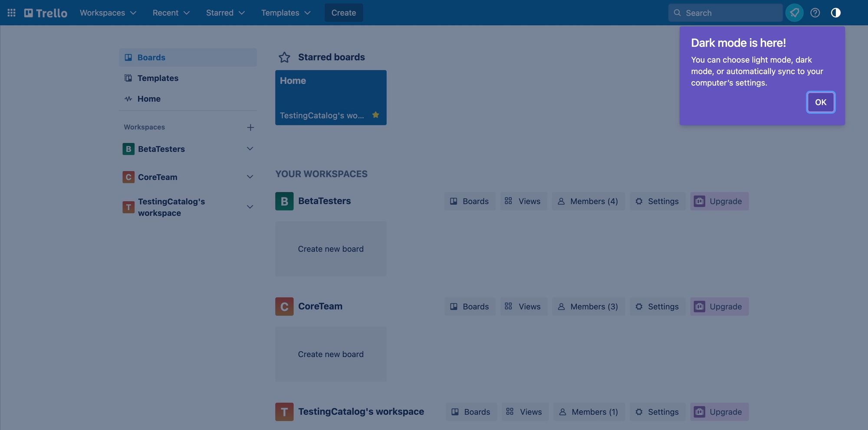The image size is (868, 430).
Task: Open BetaTesters Members (4)
Action: pyautogui.click(x=589, y=201)
